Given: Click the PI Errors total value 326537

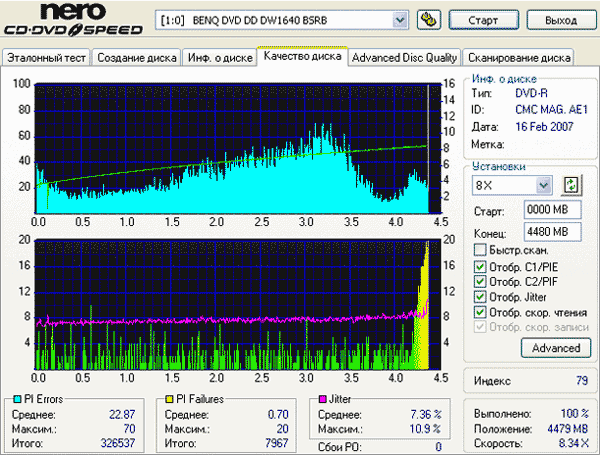Looking at the screenshot, I should tap(118, 443).
